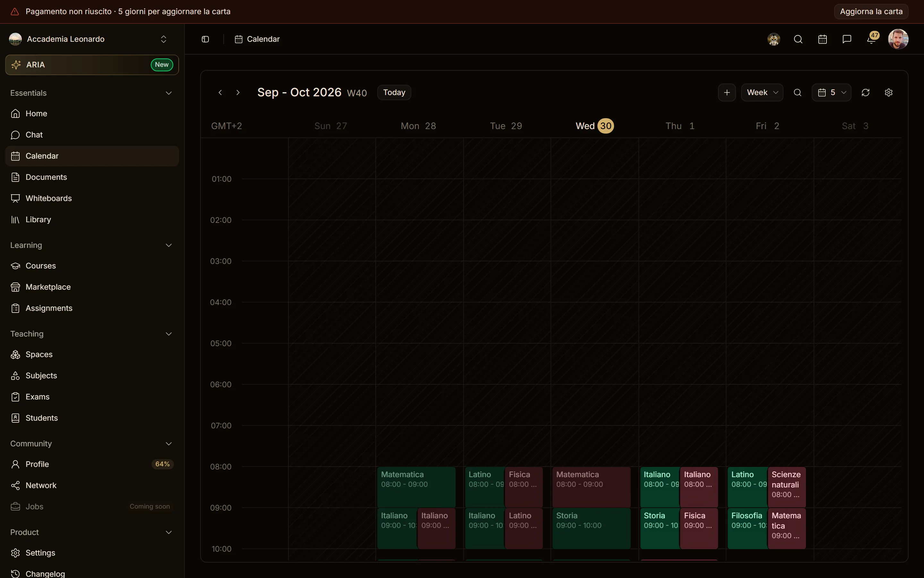Click the Calendar breadcrumb title
Screen dimensions: 924x578
click(263, 39)
